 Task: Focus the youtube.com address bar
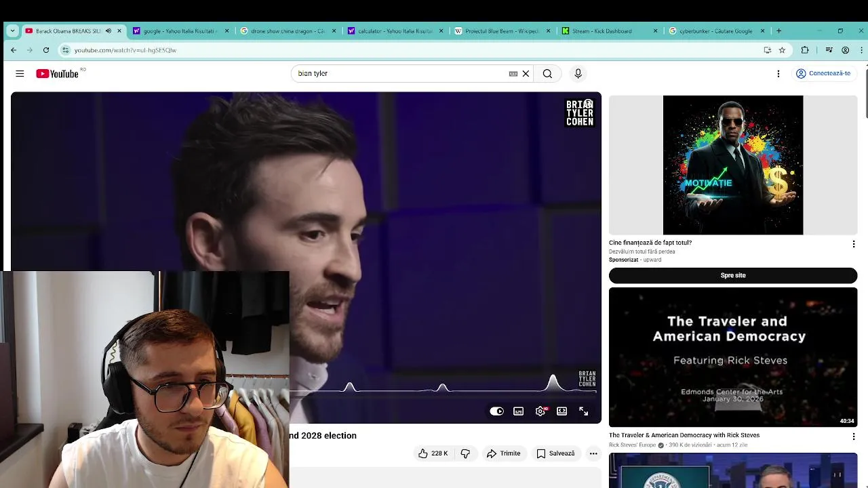point(407,50)
